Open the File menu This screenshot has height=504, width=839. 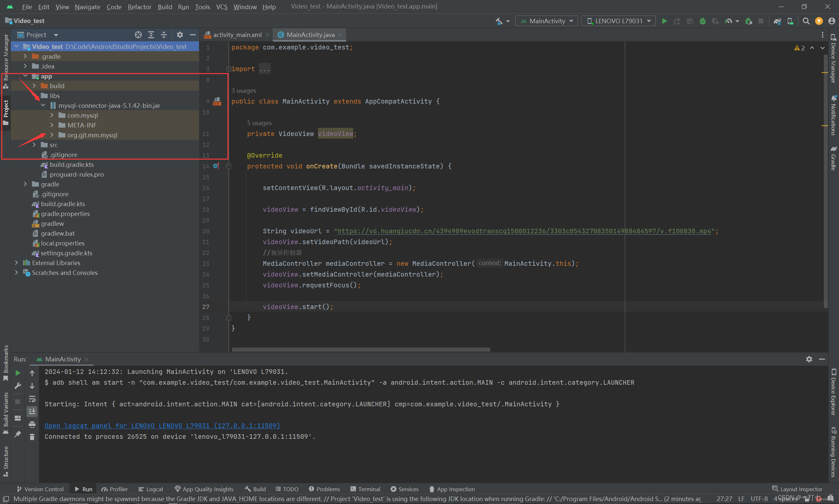(27, 7)
